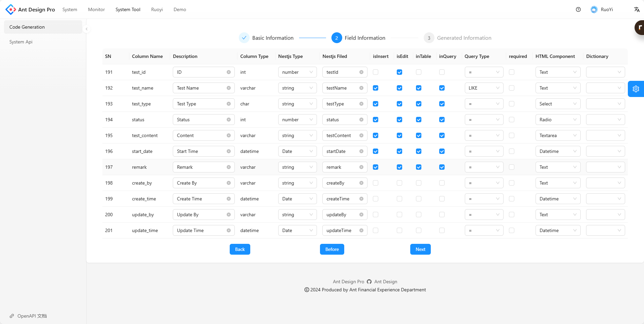
Task: Click the language switch icon
Action: click(637, 9)
